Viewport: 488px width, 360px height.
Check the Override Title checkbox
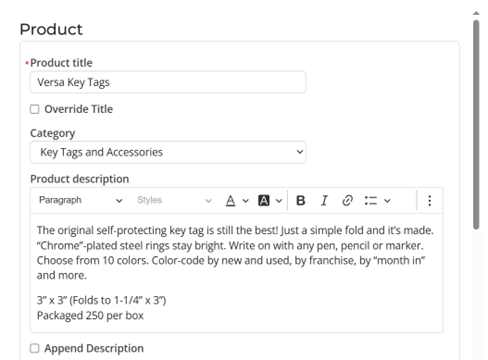[x=35, y=109]
